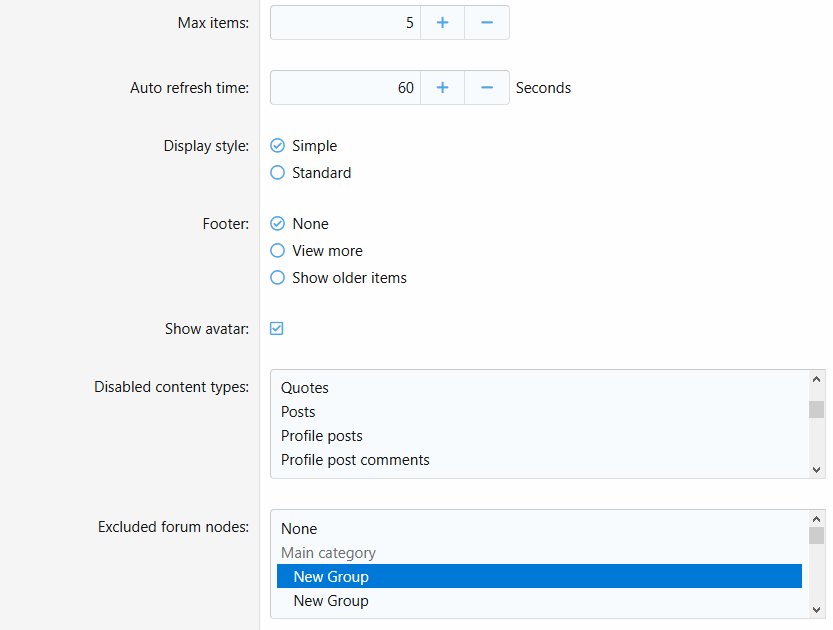Select Quotes in Disabled content types
Screen dimensions: 833x630
point(305,388)
